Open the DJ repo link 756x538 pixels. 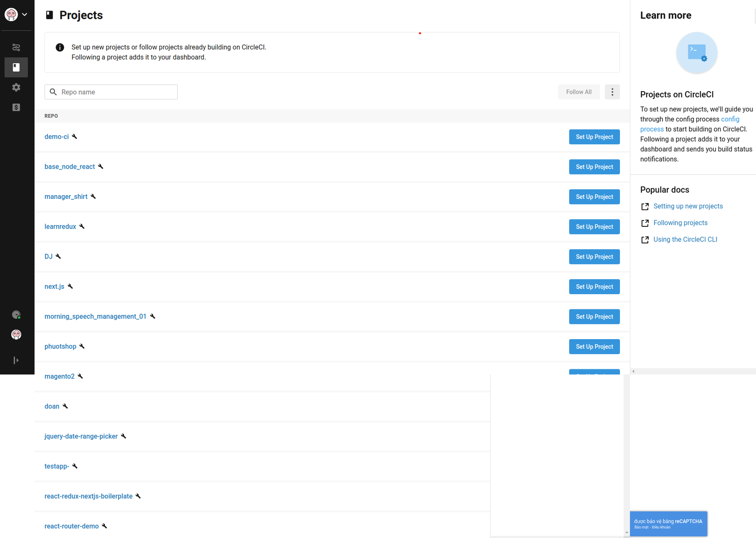click(x=49, y=257)
